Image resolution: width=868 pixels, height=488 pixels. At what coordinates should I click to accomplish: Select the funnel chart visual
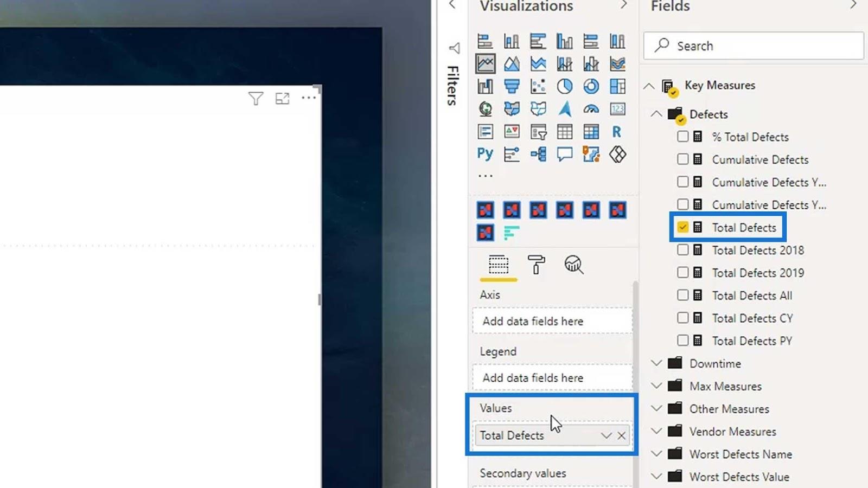pyautogui.click(x=512, y=86)
